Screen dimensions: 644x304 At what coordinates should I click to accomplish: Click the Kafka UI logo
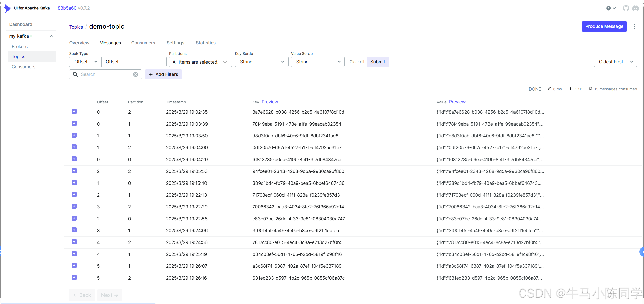8,8
